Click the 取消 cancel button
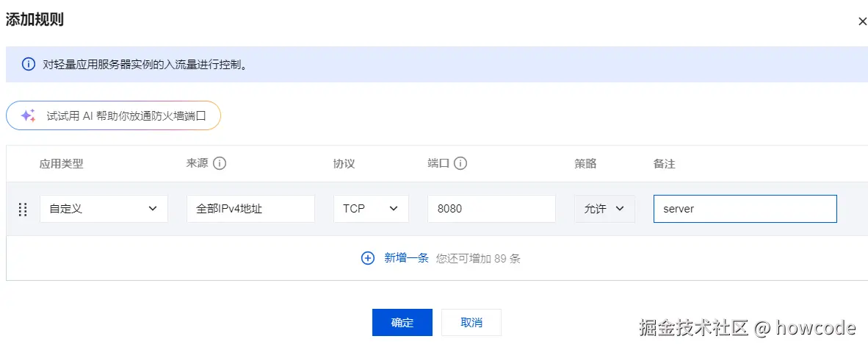Screen dimensions: 868x350 coord(471,323)
